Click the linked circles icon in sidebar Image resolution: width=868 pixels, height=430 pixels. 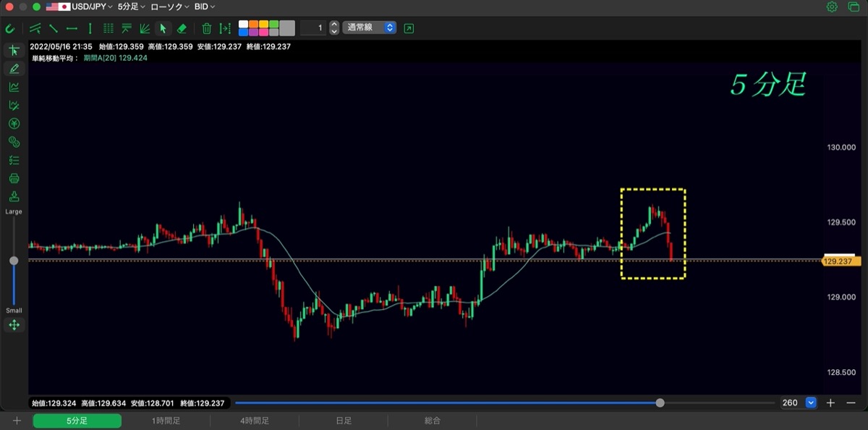(14, 142)
